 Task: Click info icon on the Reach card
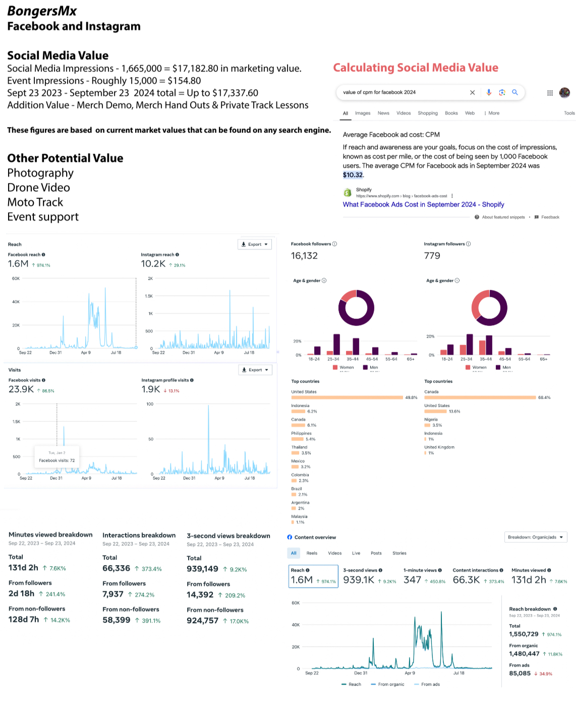point(308,570)
